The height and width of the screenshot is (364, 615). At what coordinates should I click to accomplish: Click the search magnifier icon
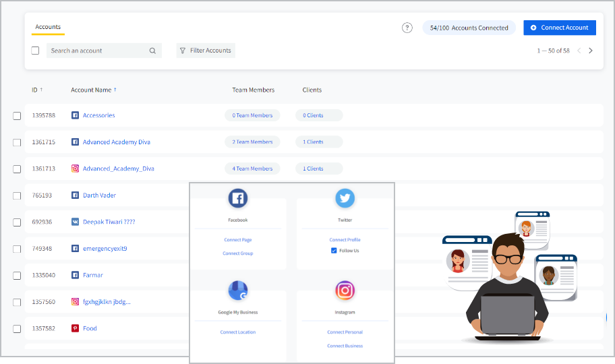152,51
